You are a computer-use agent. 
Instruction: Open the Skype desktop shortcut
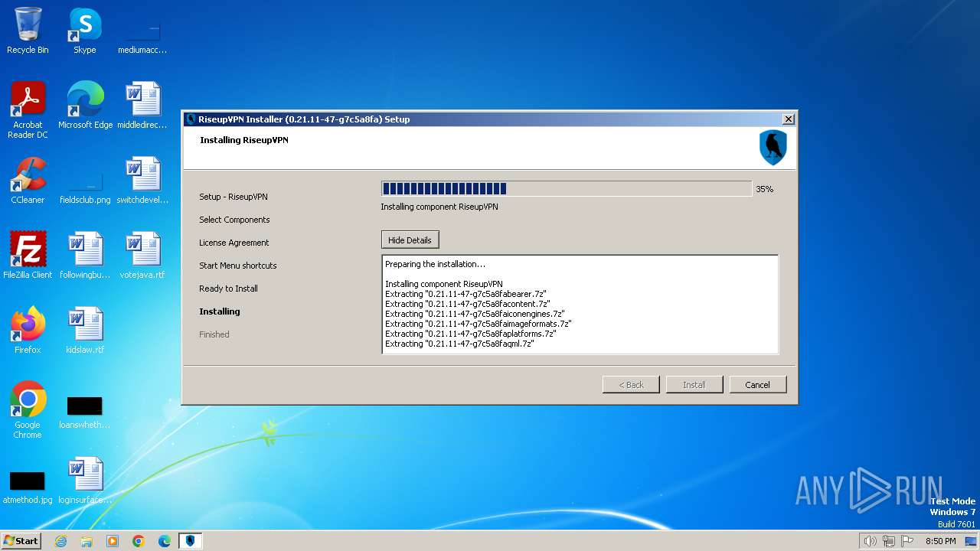coord(85,31)
